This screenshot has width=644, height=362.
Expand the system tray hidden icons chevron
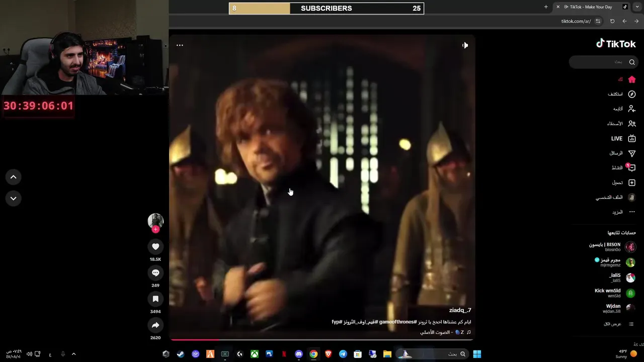coord(73,354)
